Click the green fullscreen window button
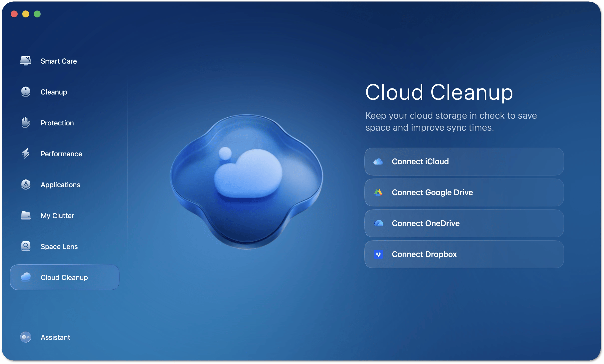The height and width of the screenshot is (364, 604). click(37, 14)
